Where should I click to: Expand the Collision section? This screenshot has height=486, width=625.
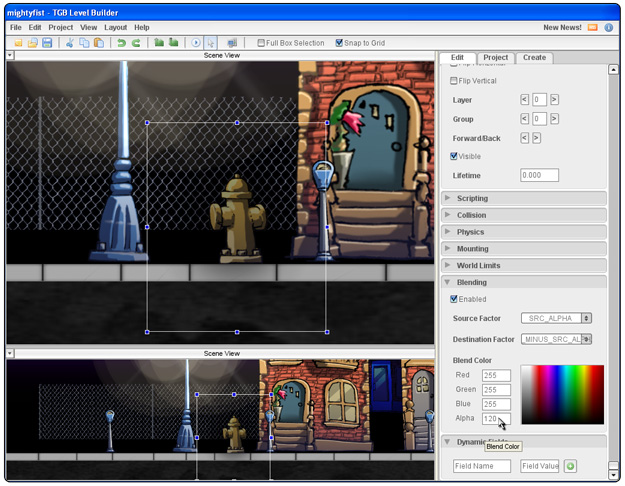point(524,215)
